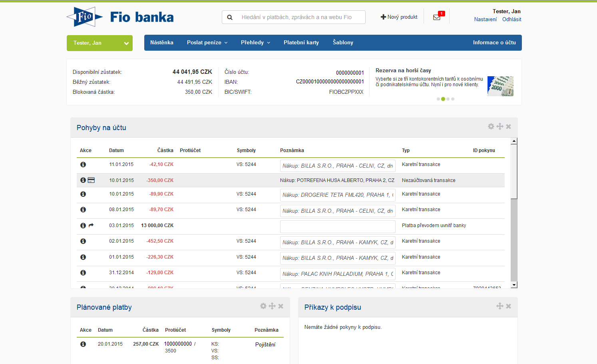Click move icon on Plánované platby panel
Image resolution: width=597 pixels, height=364 pixels.
[x=272, y=306]
